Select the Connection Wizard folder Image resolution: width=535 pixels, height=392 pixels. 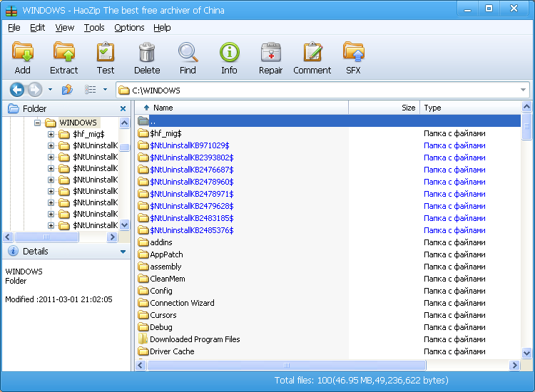click(182, 303)
